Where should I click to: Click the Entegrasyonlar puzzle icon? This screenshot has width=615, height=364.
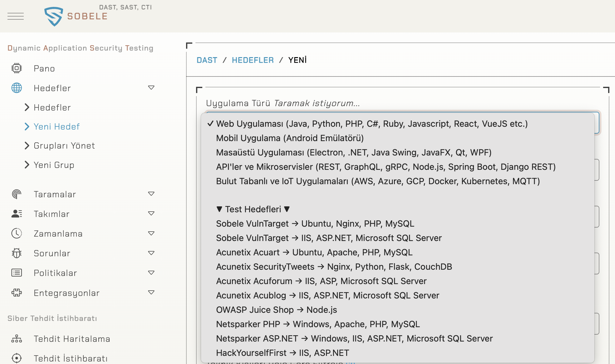click(x=17, y=293)
